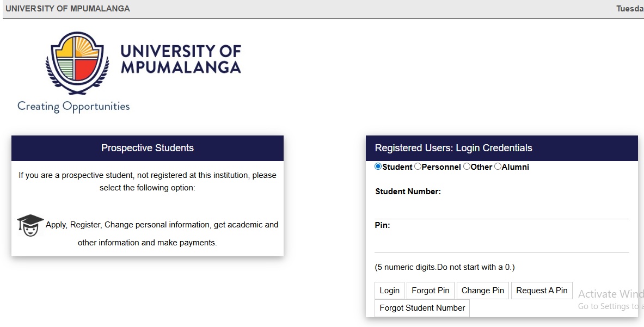Switch login type to Alumni
Image resolution: width=644 pixels, height=327 pixels.
pyautogui.click(x=498, y=167)
